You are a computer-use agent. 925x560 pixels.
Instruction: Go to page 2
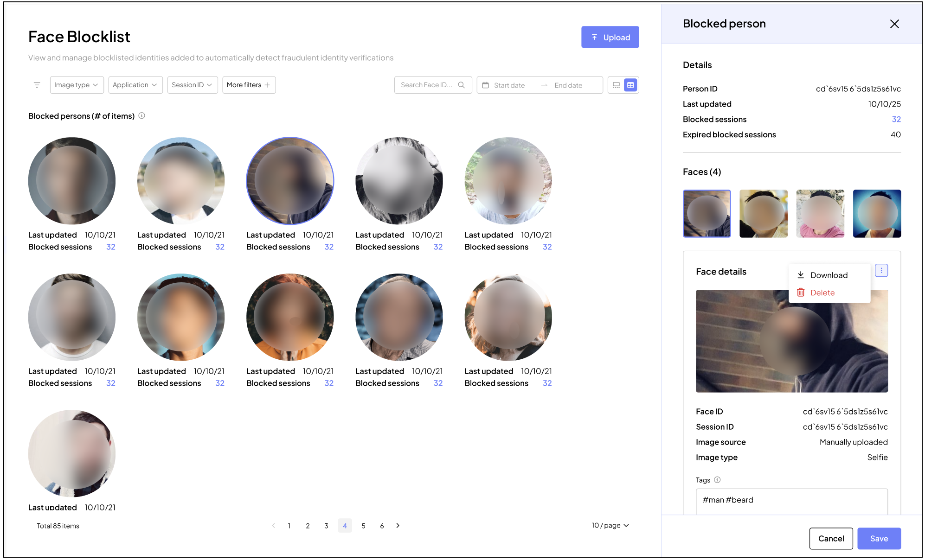(308, 526)
